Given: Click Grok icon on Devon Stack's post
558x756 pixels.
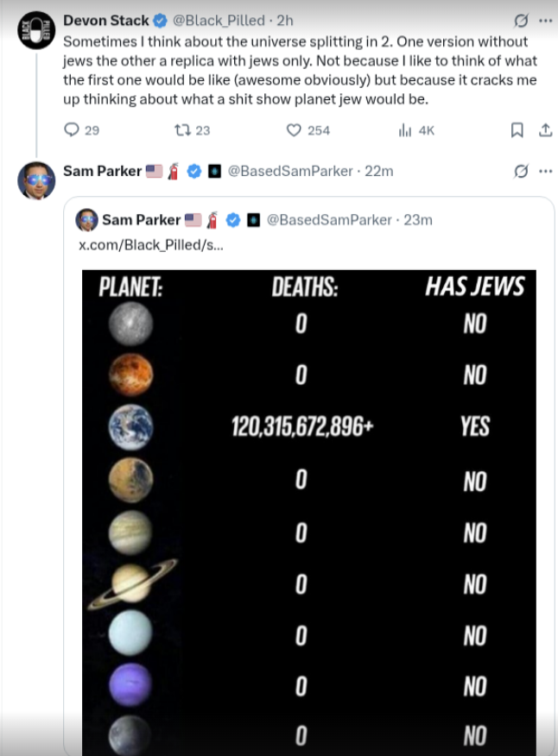Looking at the screenshot, I should click(521, 21).
